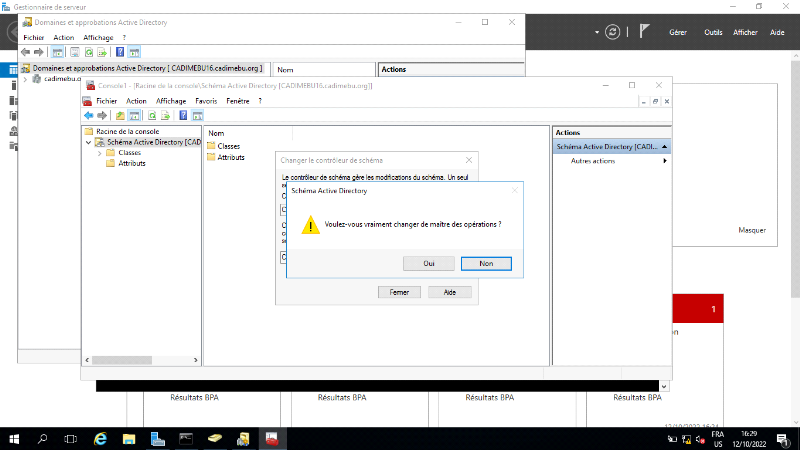This screenshot has height=450, width=800.
Task: Click red tile showing number 1
Action: (698, 309)
